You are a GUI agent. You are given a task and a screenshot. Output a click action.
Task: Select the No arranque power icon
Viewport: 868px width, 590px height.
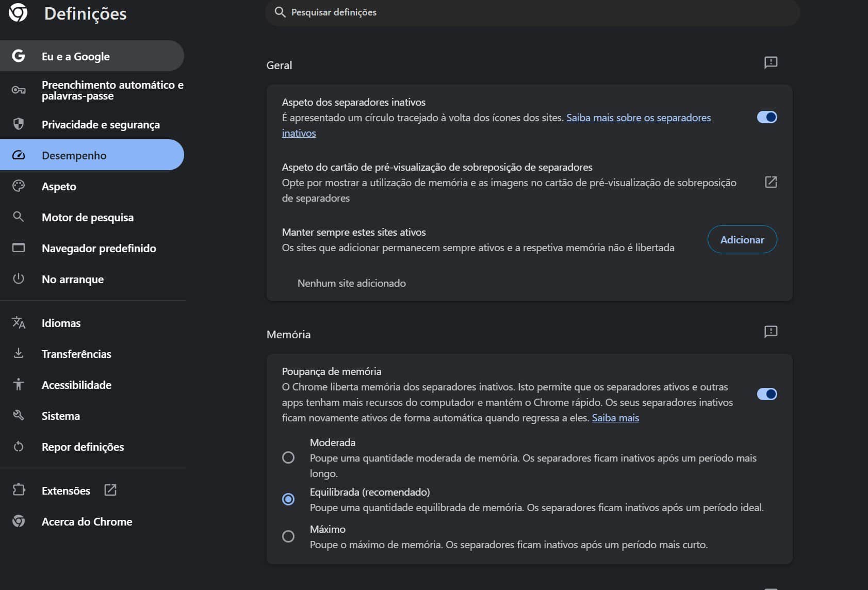click(19, 278)
